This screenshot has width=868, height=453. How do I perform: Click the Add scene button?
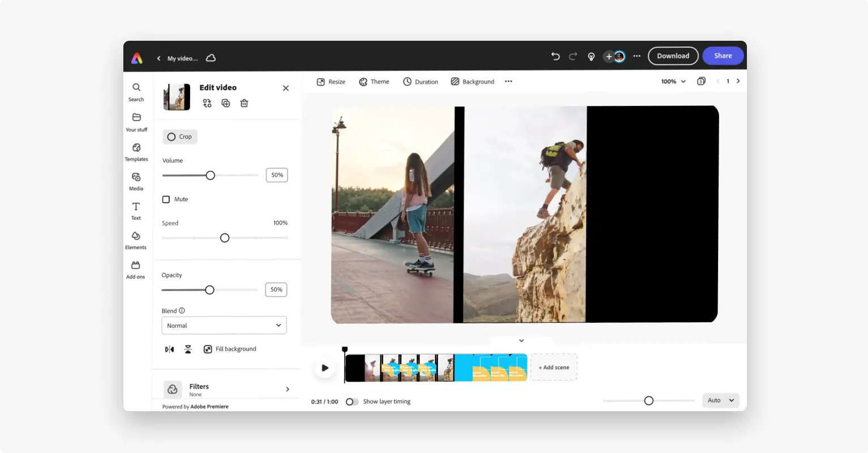(554, 367)
